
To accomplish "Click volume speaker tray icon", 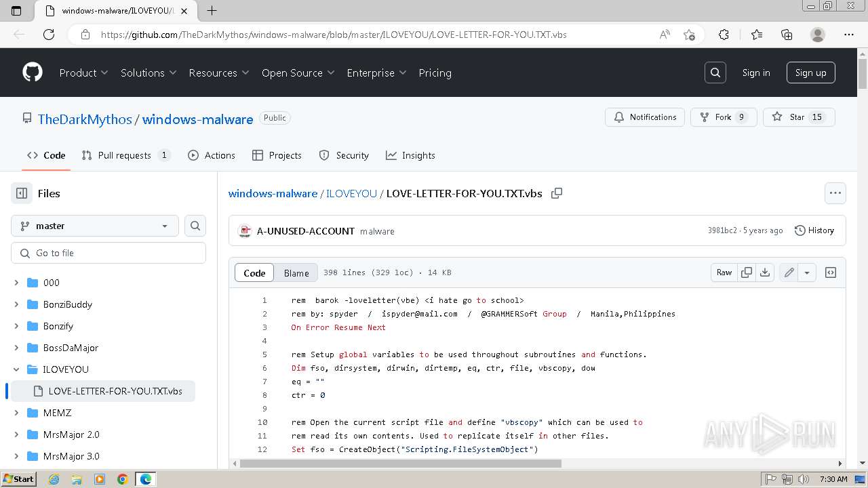I will pos(804,479).
